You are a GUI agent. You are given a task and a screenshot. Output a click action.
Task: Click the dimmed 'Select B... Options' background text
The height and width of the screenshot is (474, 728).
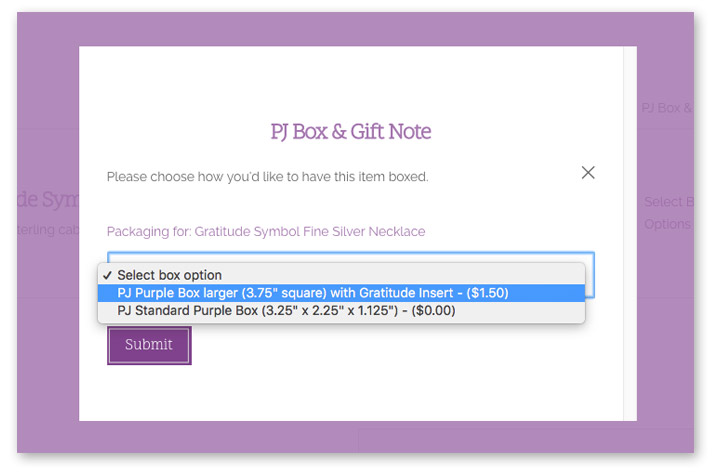coord(669,213)
